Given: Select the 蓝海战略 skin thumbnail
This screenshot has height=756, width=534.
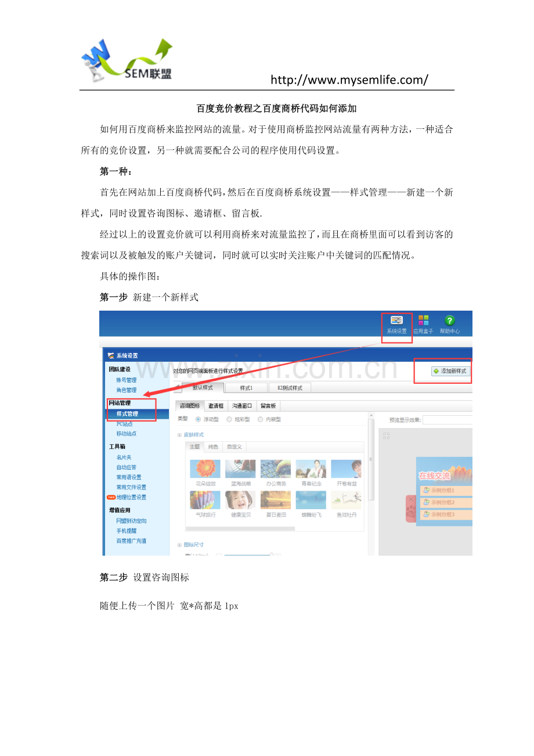Looking at the screenshot, I should [240, 469].
